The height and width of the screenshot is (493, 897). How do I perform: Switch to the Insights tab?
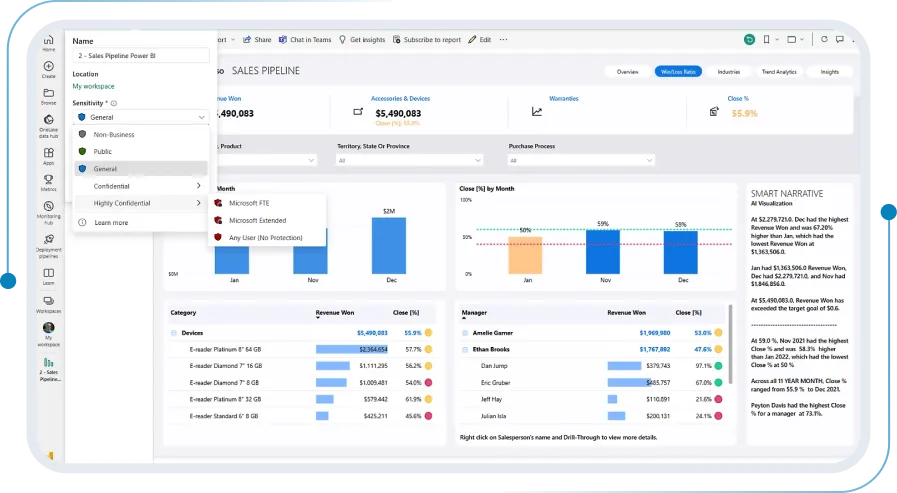pos(829,71)
